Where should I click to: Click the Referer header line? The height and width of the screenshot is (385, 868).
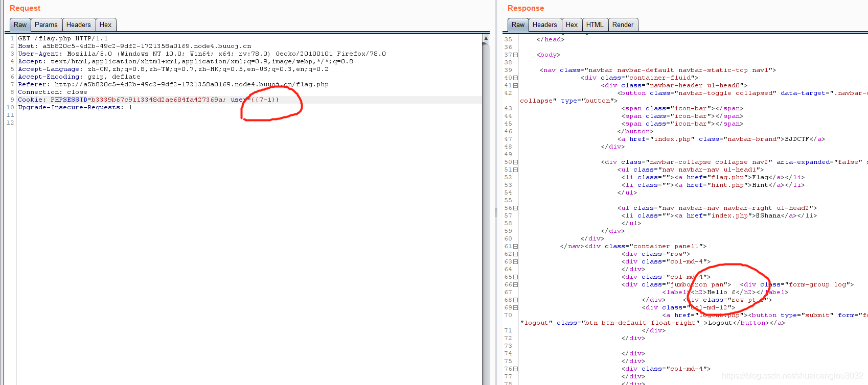173,84
